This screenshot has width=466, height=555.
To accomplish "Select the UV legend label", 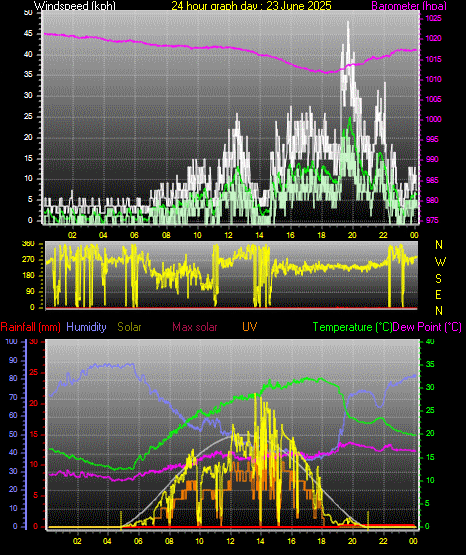I will pos(249,327).
